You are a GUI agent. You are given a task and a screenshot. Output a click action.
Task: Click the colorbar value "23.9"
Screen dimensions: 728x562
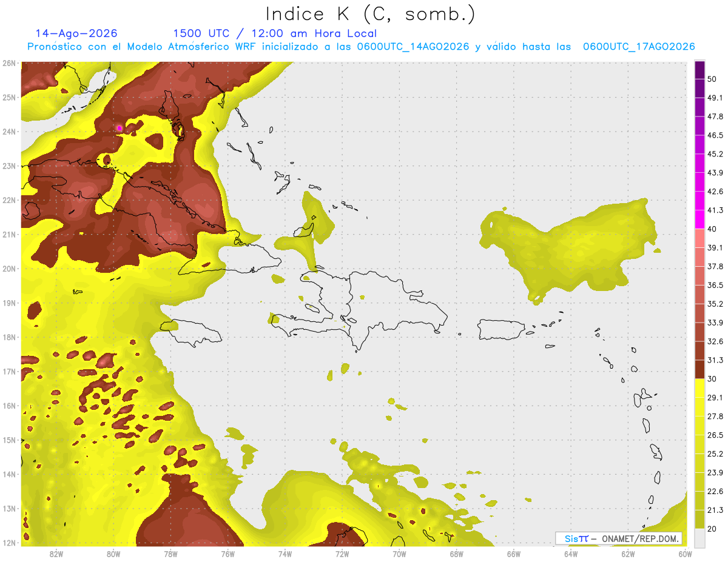tap(715, 473)
